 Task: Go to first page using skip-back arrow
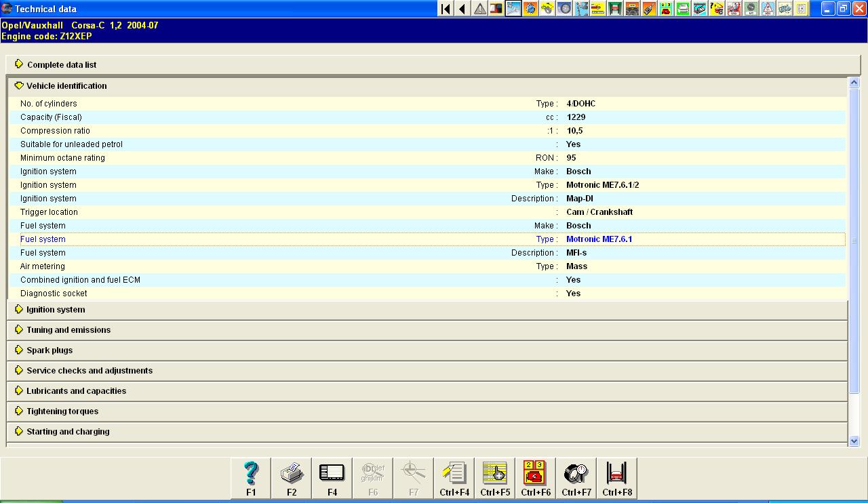click(446, 9)
